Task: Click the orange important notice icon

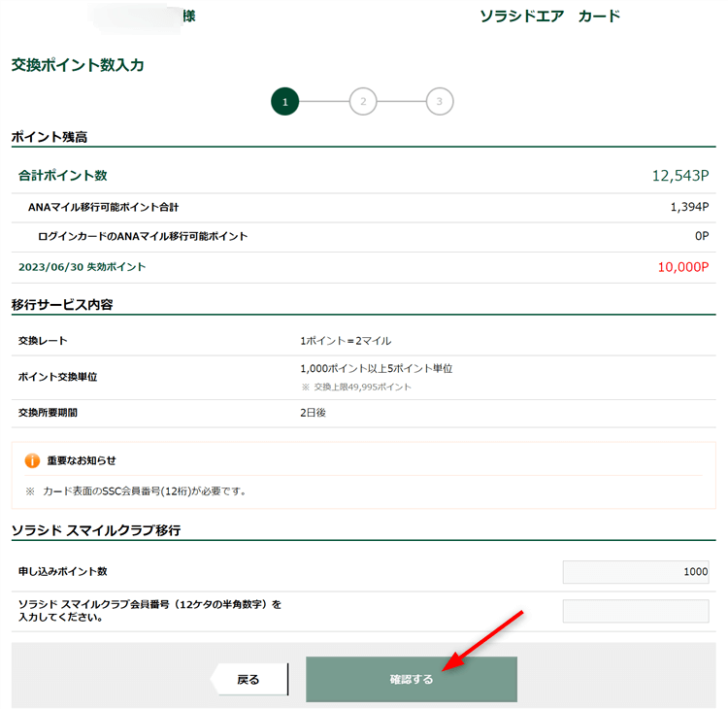Action: [x=31, y=460]
